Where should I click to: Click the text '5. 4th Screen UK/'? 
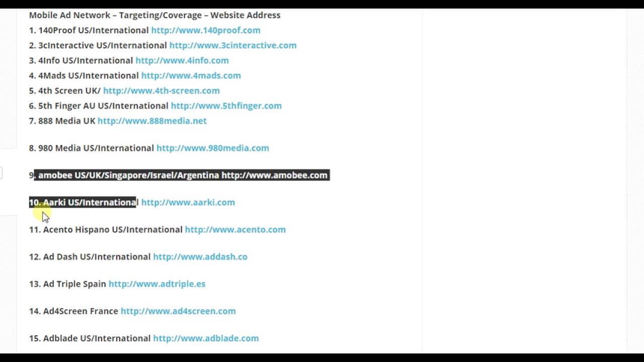(x=65, y=90)
